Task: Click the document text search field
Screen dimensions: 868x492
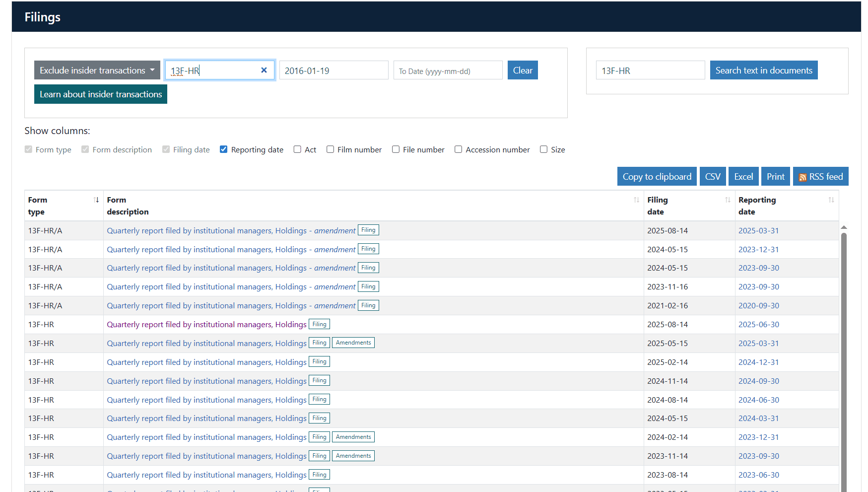Action: (650, 70)
